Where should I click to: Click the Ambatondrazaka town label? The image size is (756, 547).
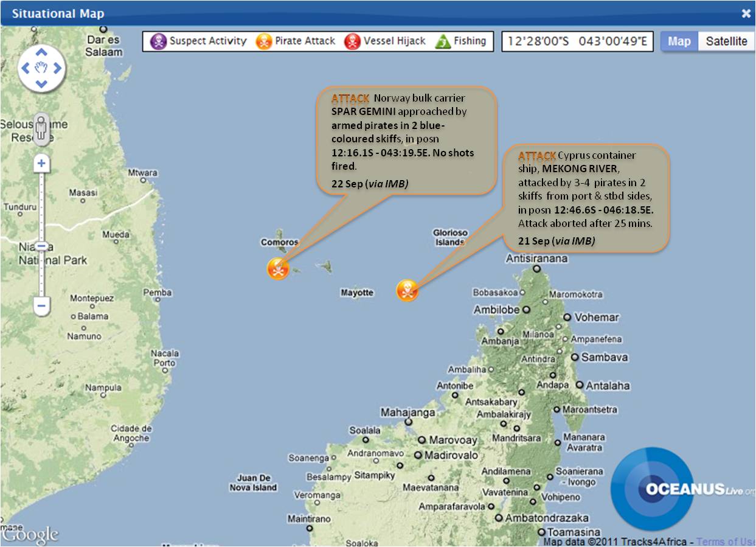pos(547,518)
